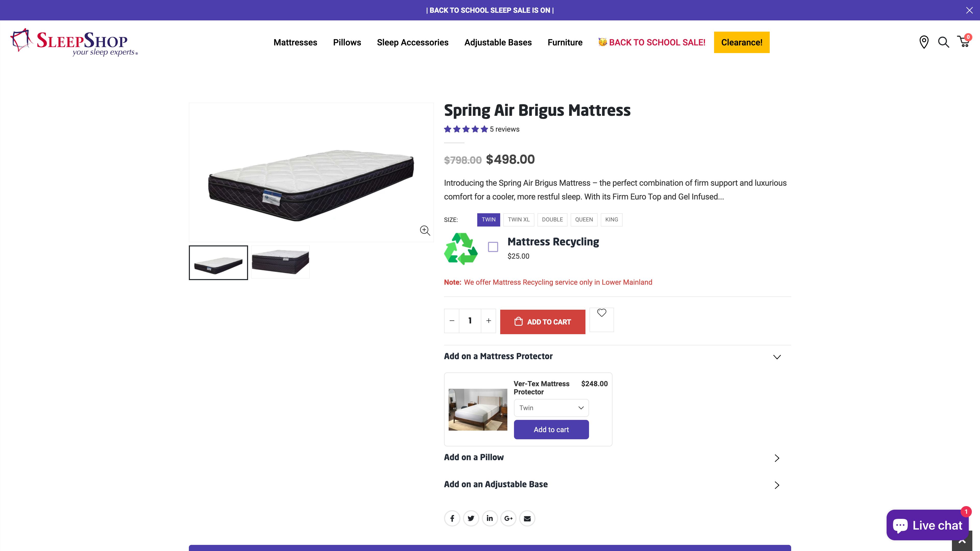
Task: Open the Sleep Accessories menu
Action: [x=413, y=42]
